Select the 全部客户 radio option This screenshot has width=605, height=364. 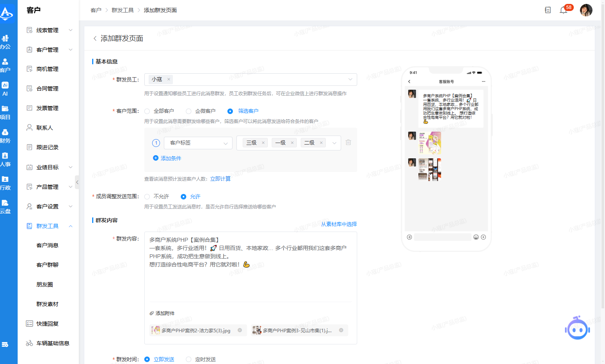point(147,111)
